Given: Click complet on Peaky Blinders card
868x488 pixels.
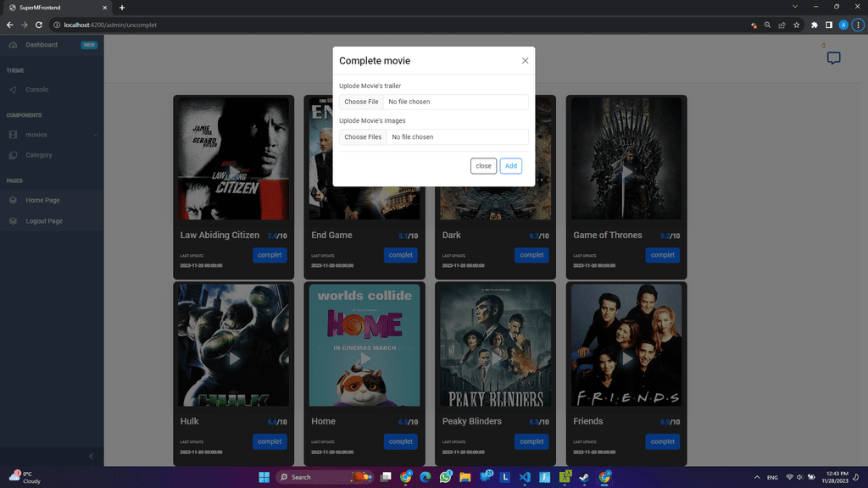Looking at the screenshot, I should [x=531, y=441].
